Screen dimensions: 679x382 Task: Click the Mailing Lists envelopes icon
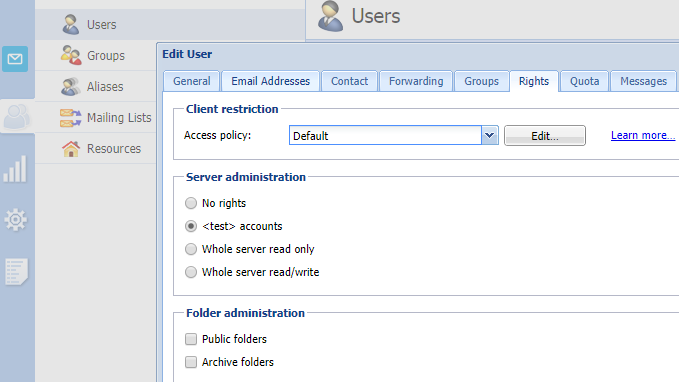[x=71, y=118]
